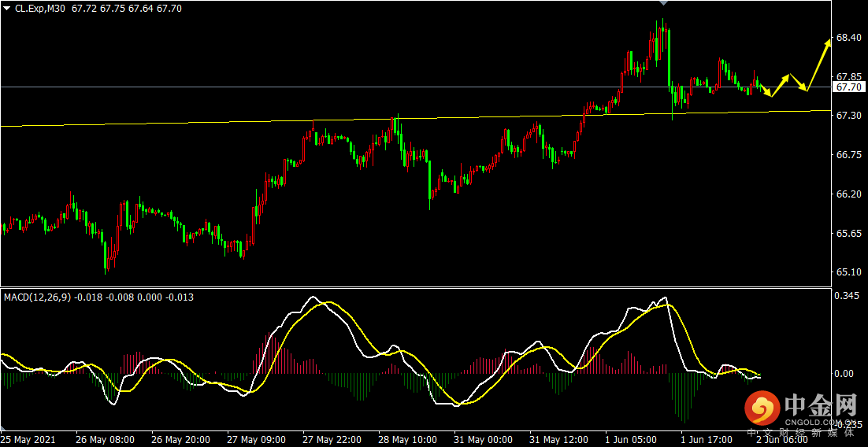Select the CL.Exp,M30 symbol title
Screen dimensions: 868x447
click(x=40, y=9)
